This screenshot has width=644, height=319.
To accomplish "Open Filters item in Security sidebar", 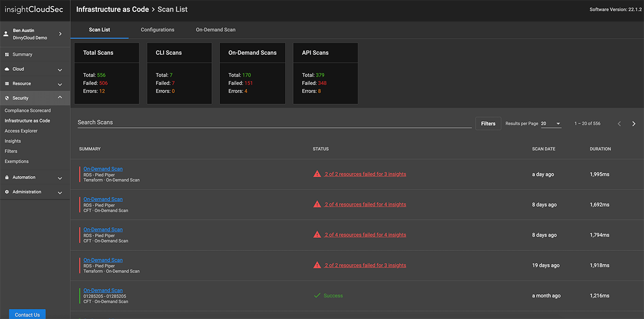I will coord(11,151).
